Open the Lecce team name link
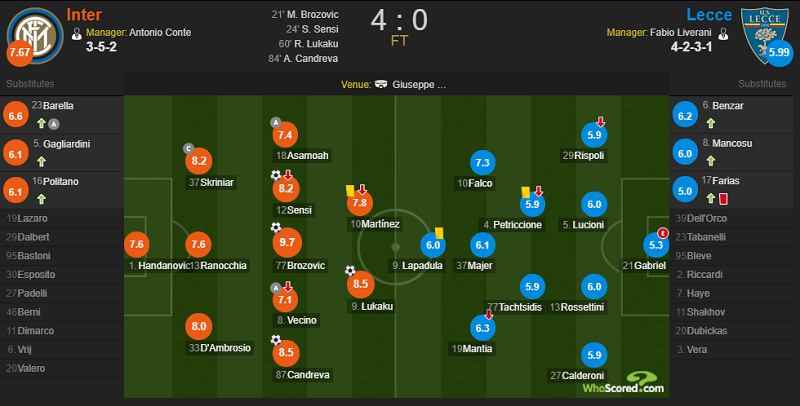The height and width of the screenshot is (406, 800). pos(709,14)
